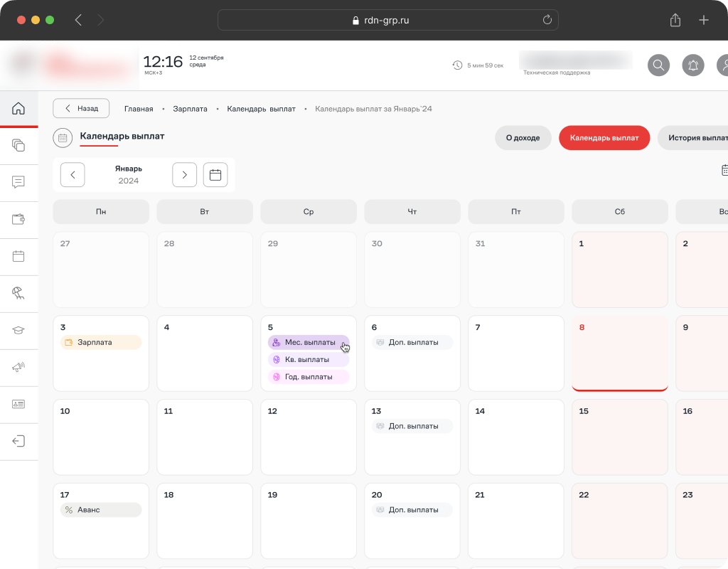Open Зарплата breadcrumb link
The width and height of the screenshot is (728, 569).
point(190,109)
